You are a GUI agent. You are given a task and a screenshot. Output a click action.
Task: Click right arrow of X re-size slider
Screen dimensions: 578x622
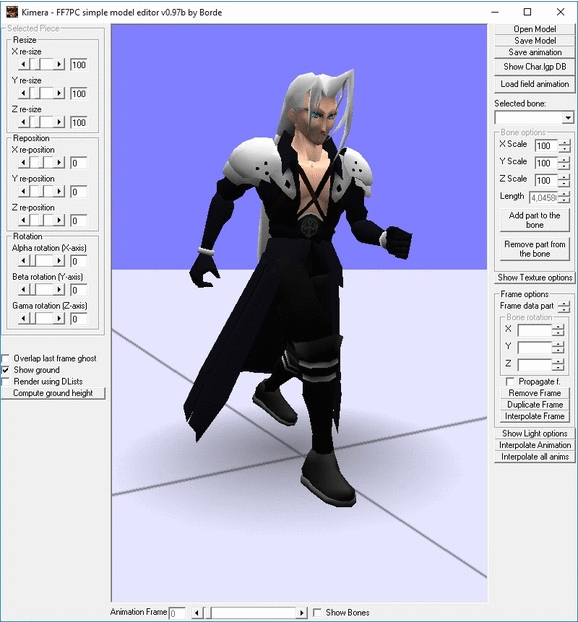pyautogui.click(x=59, y=64)
